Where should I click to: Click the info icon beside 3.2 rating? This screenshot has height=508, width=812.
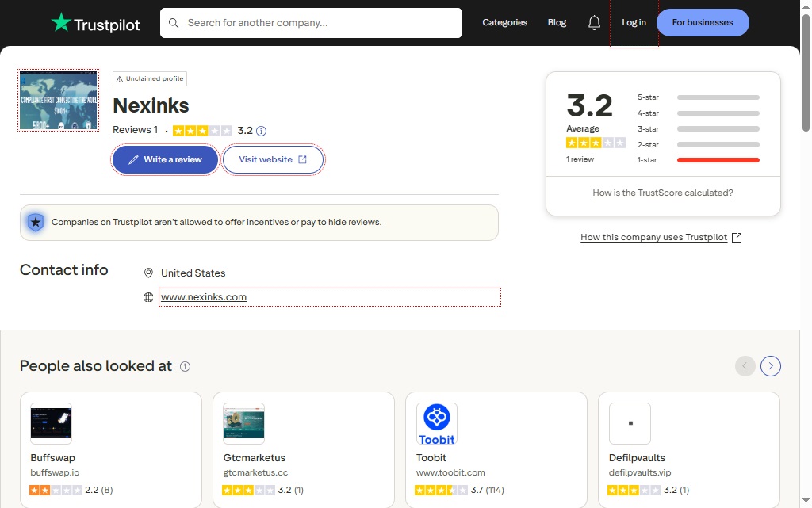[261, 131]
